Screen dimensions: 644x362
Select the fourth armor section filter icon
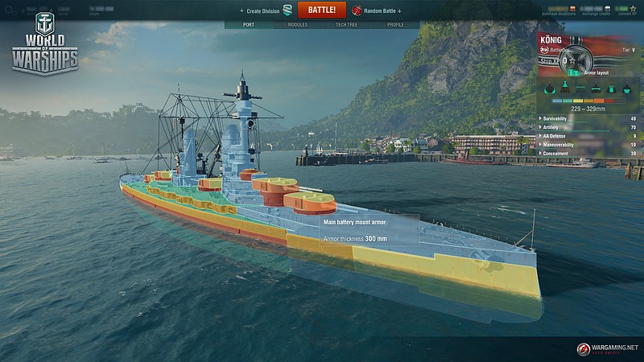[596, 88]
